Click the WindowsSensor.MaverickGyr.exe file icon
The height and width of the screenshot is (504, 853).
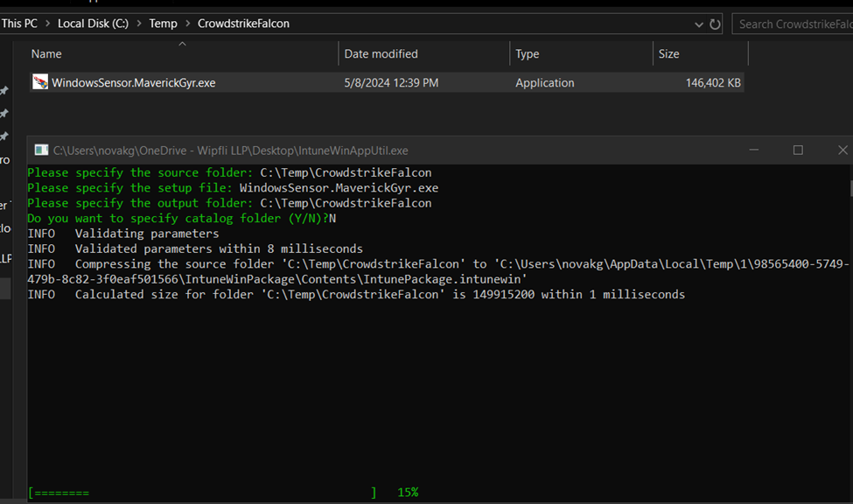[x=40, y=82]
